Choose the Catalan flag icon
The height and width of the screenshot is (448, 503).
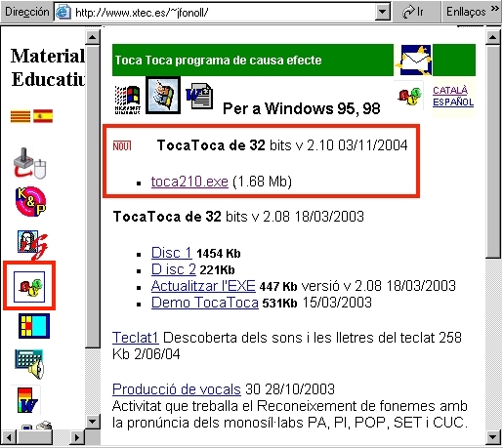pos(21,116)
